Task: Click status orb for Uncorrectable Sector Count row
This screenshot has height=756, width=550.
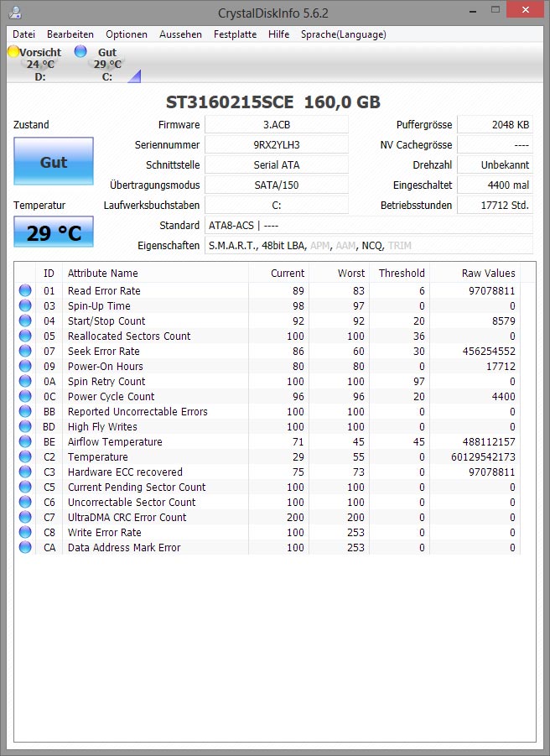Action: click(x=25, y=502)
